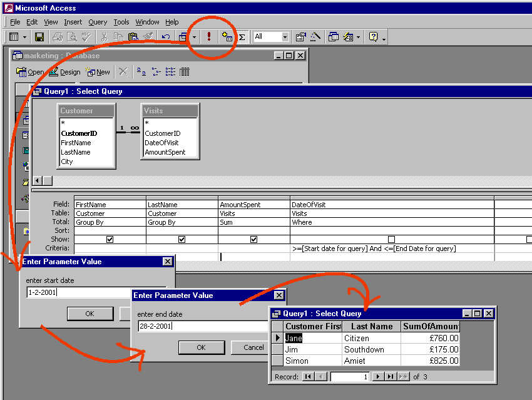
Task: Click the start date parameter input field
Action: [x=96, y=292]
